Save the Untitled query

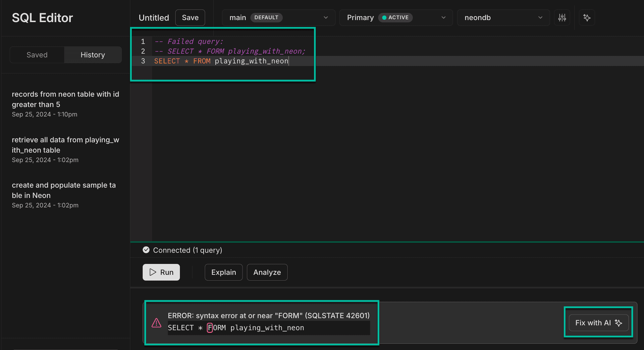(x=190, y=17)
